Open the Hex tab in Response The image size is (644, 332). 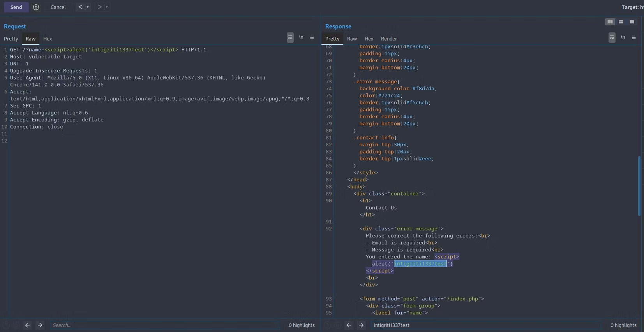(369, 39)
